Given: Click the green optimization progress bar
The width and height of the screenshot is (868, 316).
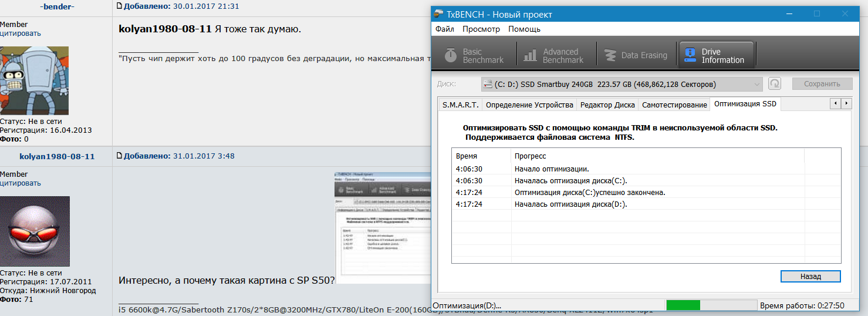Looking at the screenshot, I should pyautogui.click(x=711, y=305).
